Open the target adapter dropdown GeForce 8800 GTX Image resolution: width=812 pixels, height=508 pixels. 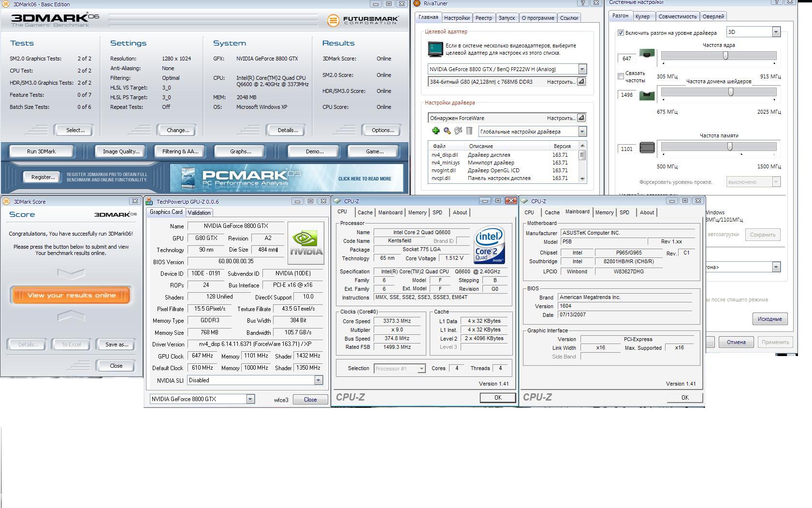[582, 69]
